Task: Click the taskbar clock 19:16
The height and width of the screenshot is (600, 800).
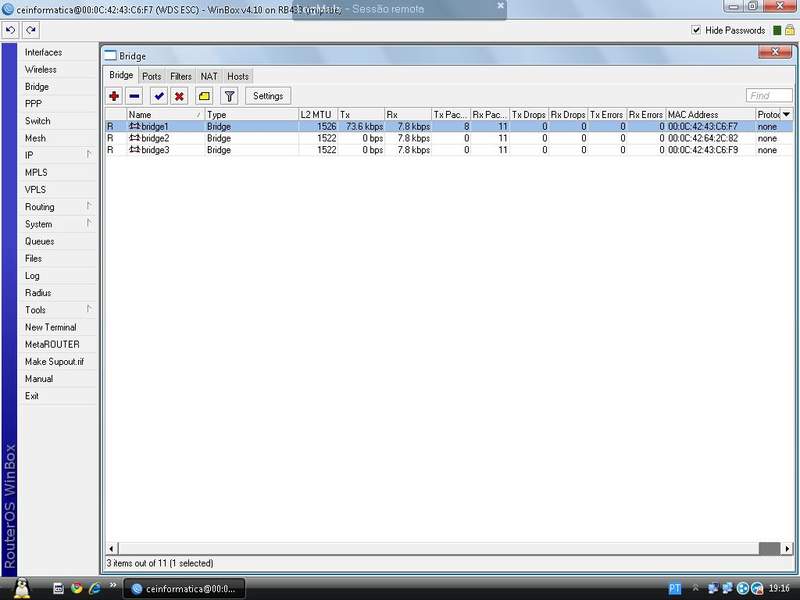Action: tap(779, 588)
